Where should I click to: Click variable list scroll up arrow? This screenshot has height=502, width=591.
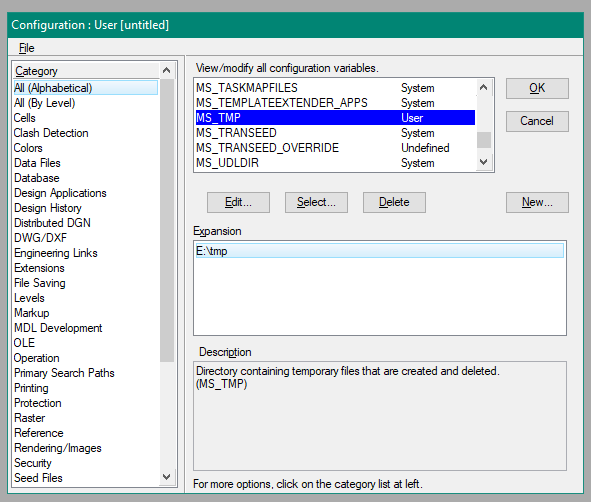coord(484,88)
